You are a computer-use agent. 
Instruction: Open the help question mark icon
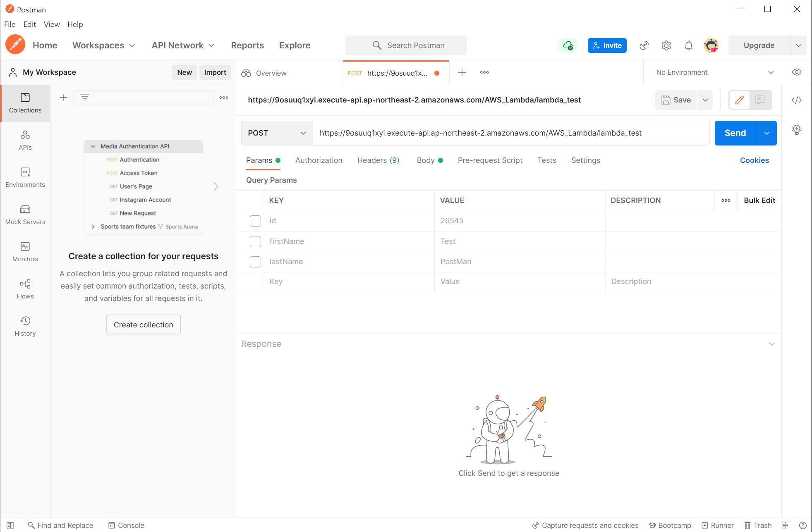(x=803, y=525)
